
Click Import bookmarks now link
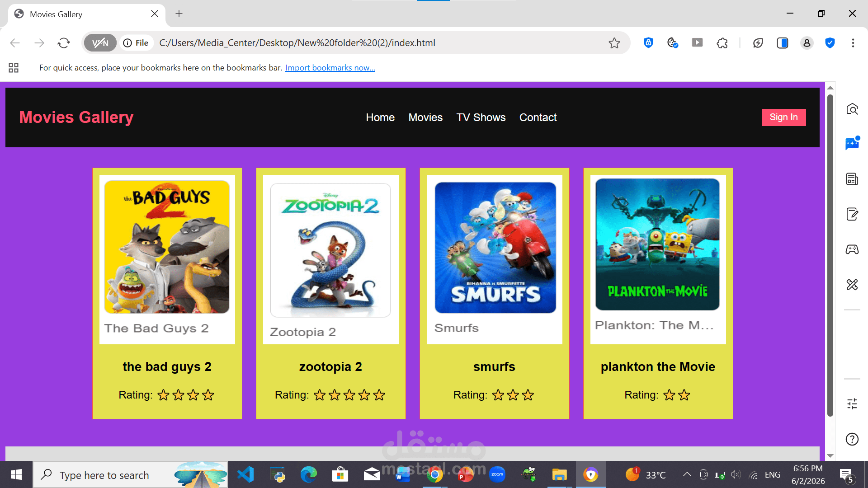[330, 68]
